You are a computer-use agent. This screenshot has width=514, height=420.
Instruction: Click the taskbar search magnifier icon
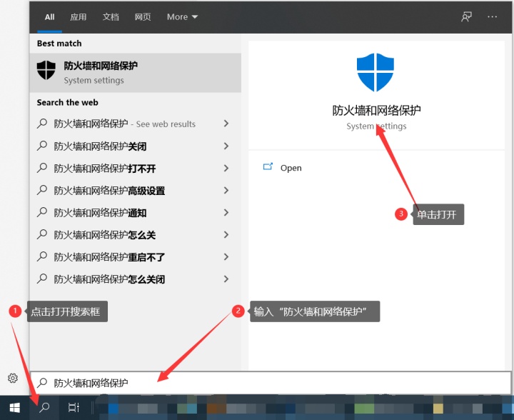click(x=44, y=408)
